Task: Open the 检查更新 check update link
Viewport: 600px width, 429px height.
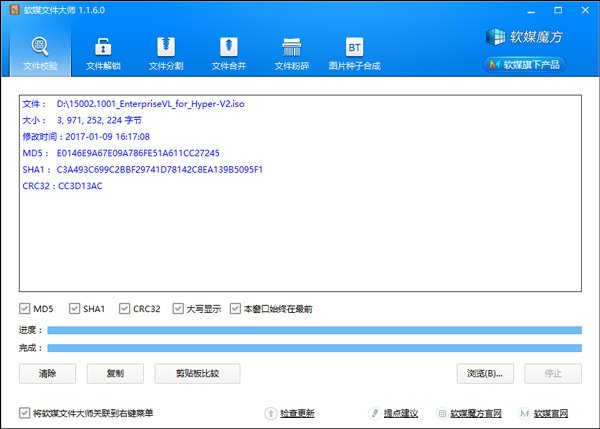Action: (x=297, y=413)
